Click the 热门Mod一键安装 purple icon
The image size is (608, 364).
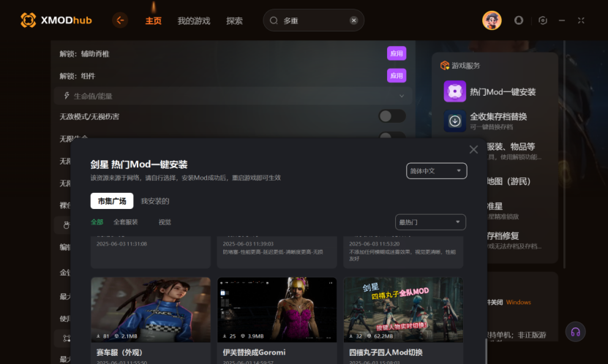[455, 91]
